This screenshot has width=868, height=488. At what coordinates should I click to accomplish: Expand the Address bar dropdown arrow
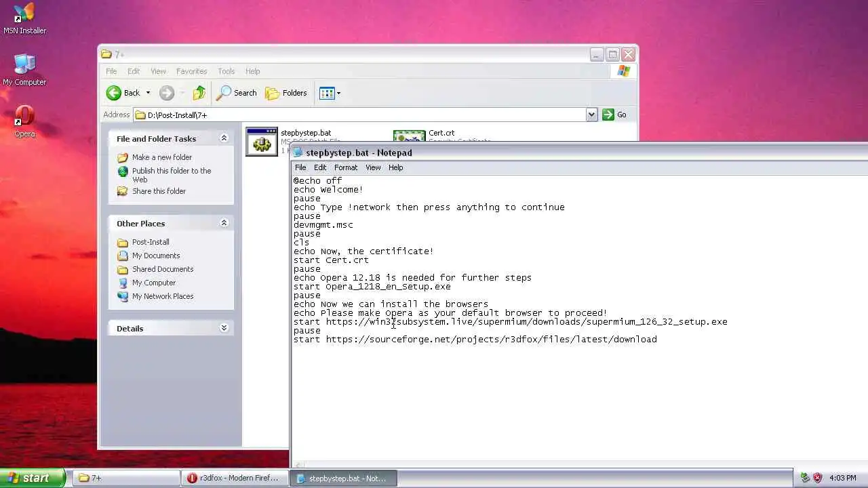click(591, 115)
